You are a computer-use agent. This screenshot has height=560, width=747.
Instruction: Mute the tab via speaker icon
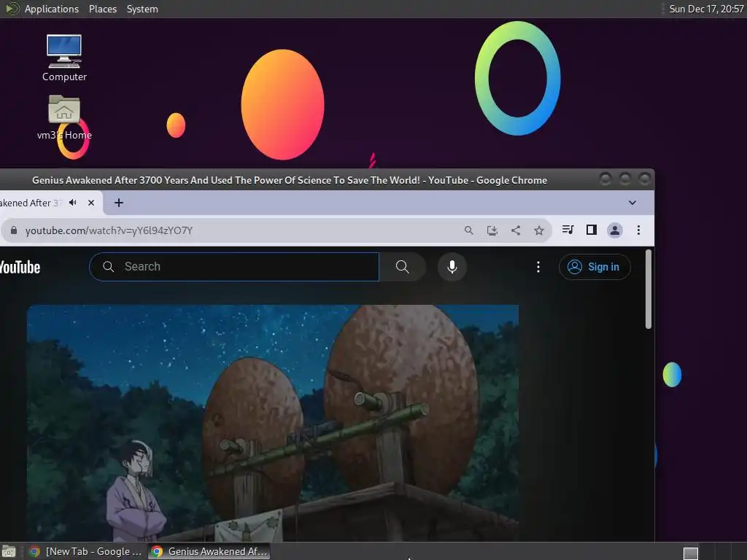point(73,203)
